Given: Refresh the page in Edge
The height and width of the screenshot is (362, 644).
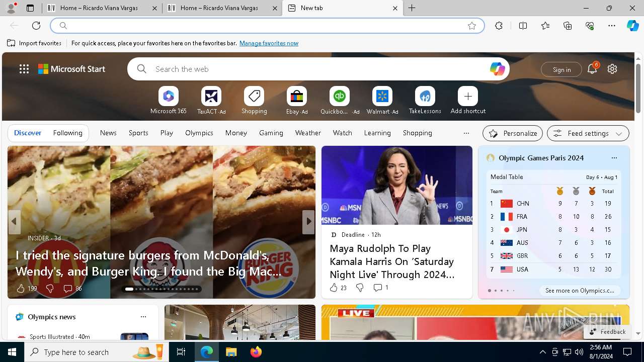Looking at the screenshot, I should 36,26.
